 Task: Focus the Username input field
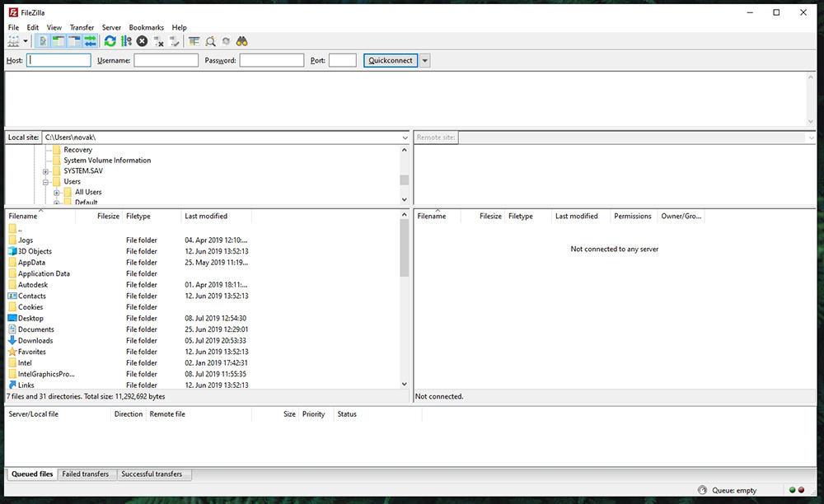pos(166,60)
